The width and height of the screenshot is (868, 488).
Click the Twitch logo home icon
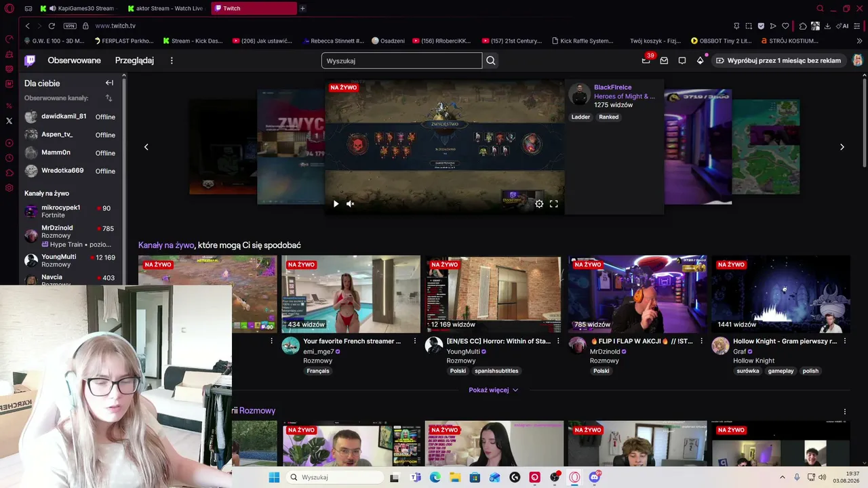coord(30,60)
